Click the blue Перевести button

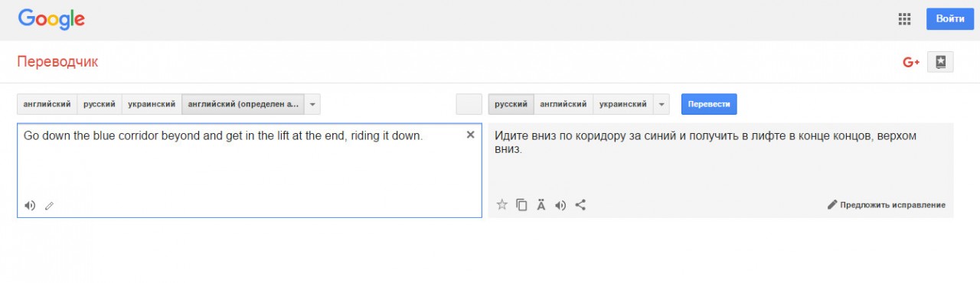pos(709,104)
